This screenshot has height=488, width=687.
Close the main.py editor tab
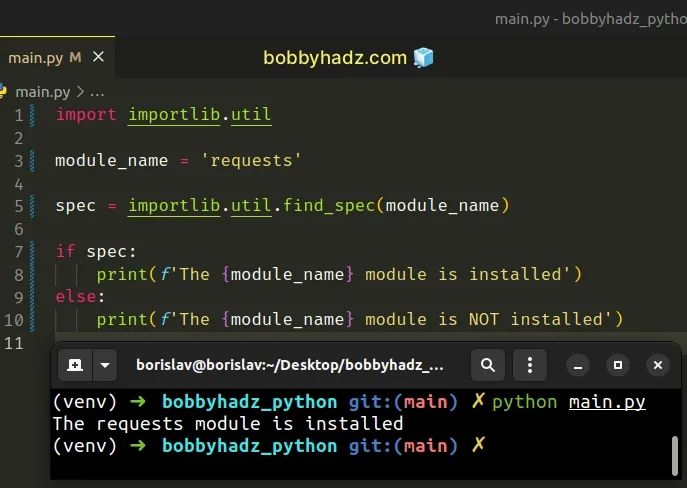(x=99, y=57)
